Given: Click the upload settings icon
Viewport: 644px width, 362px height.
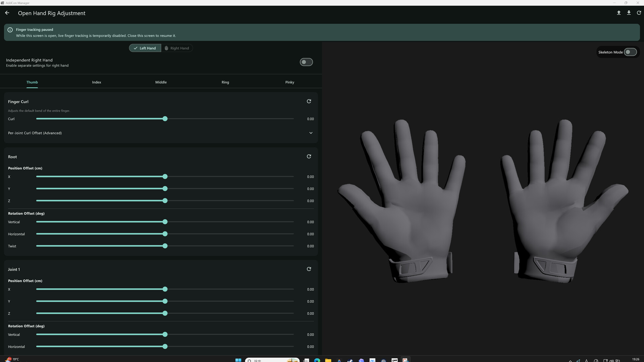Looking at the screenshot, I should tap(619, 13).
